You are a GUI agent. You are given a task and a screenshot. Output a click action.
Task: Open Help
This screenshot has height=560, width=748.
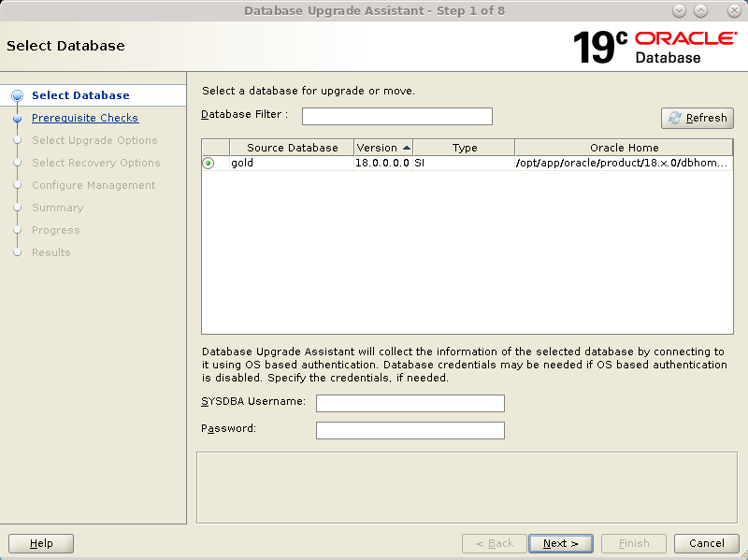tap(40, 543)
